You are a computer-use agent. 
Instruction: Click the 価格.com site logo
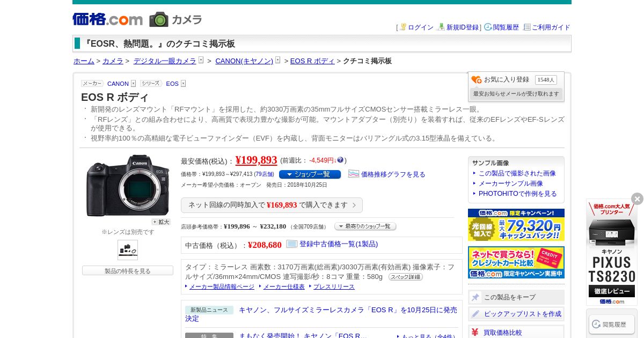108,19
